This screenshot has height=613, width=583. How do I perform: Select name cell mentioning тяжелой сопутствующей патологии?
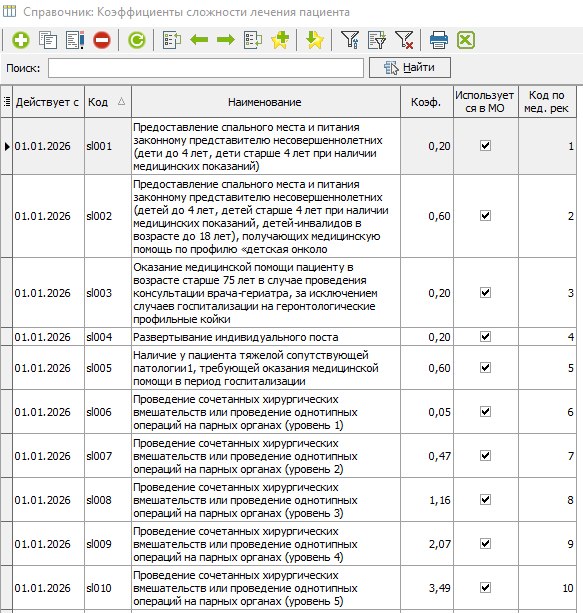(x=266, y=368)
